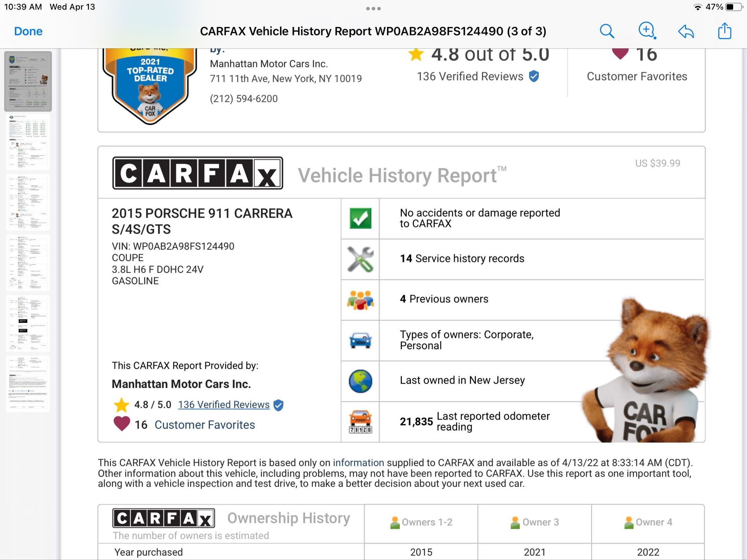Click the Owner 4 column header
The height and width of the screenshot is (560, 747).
click(x=648, y=522)
